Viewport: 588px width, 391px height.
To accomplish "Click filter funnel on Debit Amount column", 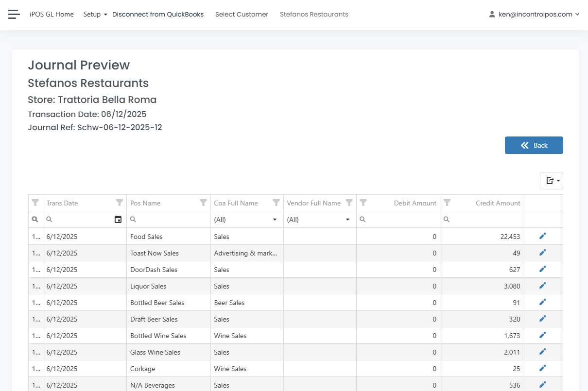I will coord(363,203).
